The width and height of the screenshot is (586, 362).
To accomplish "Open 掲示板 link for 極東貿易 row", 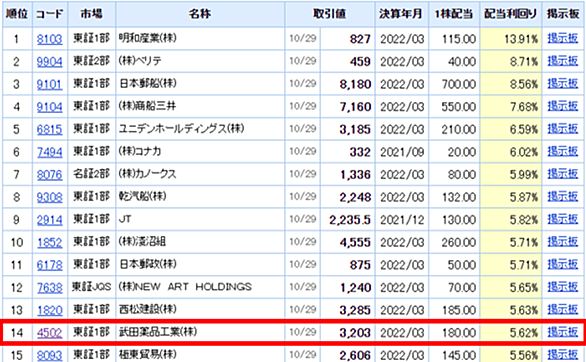I will point(563,355).
